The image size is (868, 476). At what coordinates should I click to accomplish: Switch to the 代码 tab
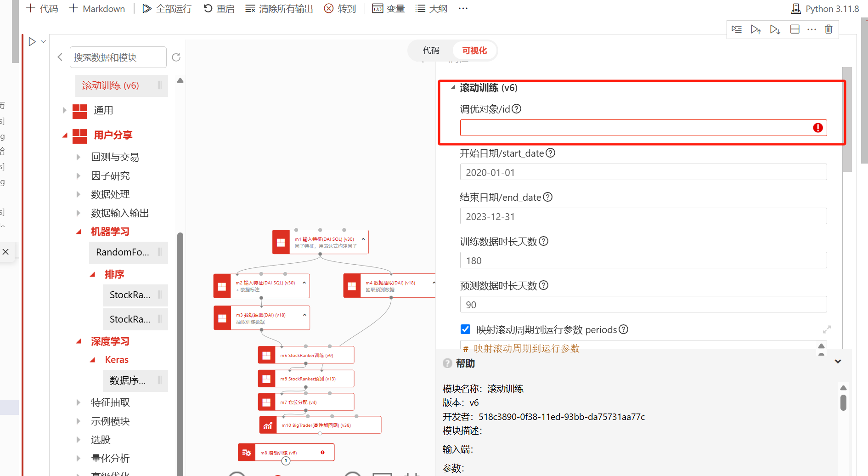(431, 51)
